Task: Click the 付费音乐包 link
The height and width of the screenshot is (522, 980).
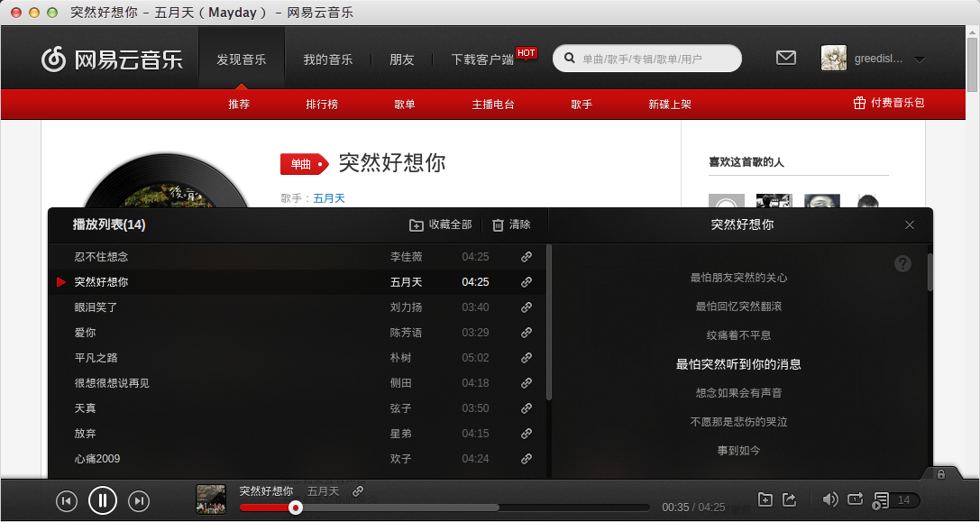Action: [x=897, y=103]
